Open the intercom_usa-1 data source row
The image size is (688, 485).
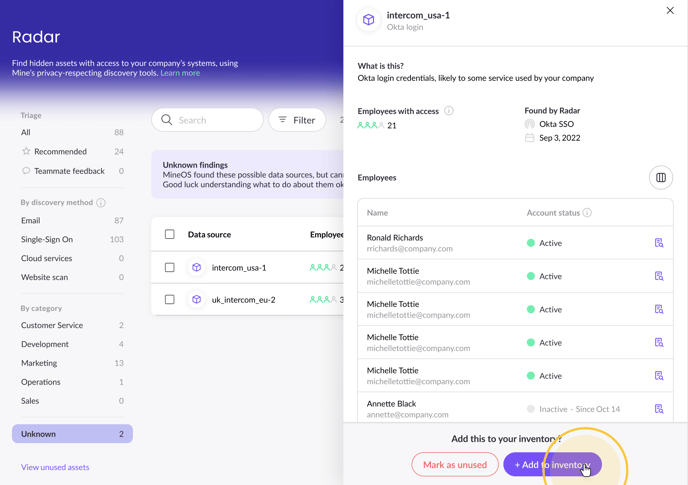tap(247, 267)
